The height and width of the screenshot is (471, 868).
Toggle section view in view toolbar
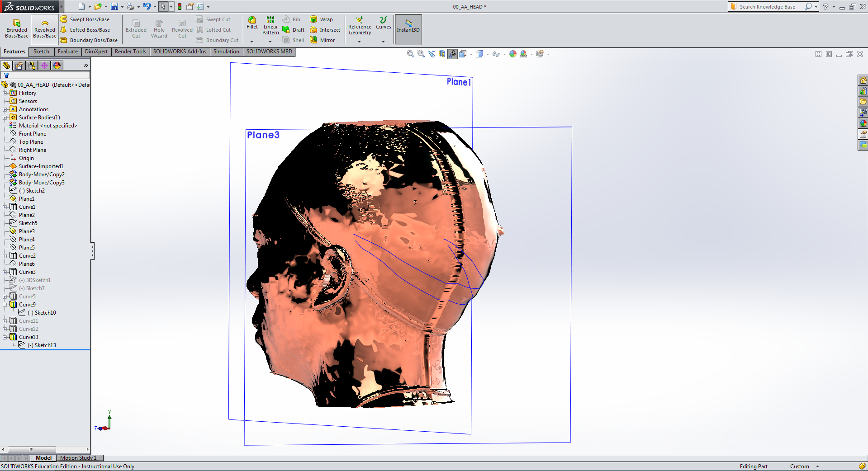(442, 54)
